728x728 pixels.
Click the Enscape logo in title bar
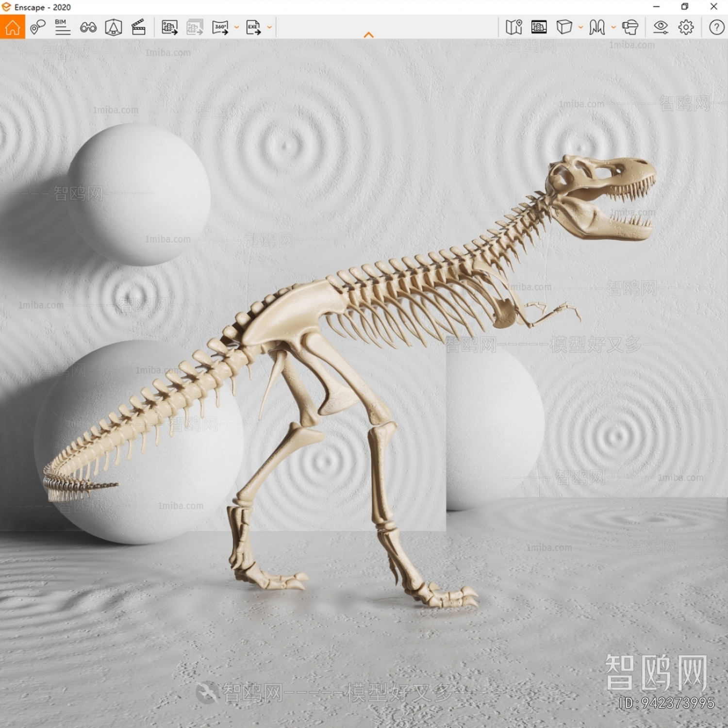[6, 7]
